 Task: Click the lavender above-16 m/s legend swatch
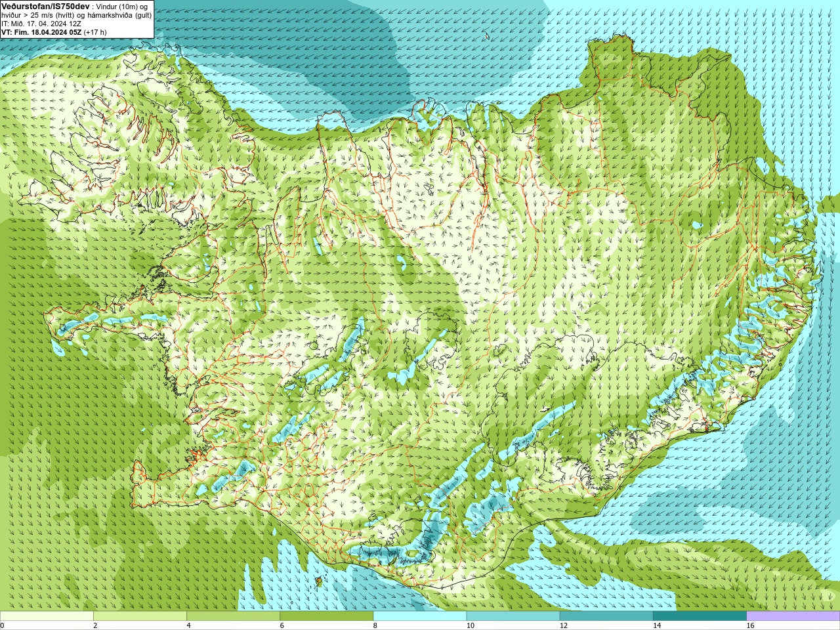coord(793,616)
